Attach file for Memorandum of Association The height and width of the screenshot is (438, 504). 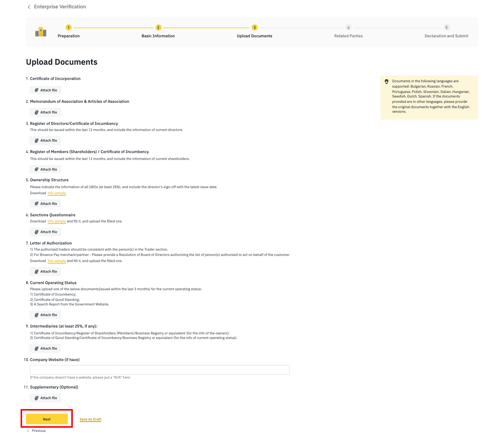click(45, 112)
